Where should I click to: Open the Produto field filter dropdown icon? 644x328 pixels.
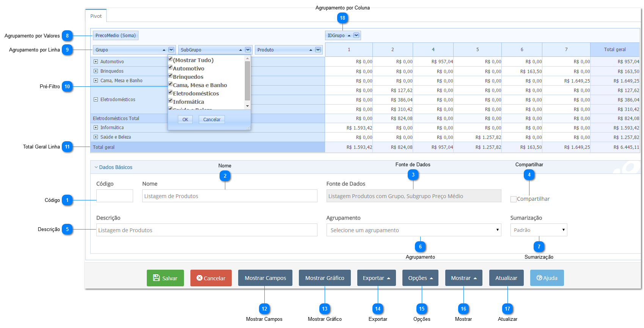(x=318, y=50)
